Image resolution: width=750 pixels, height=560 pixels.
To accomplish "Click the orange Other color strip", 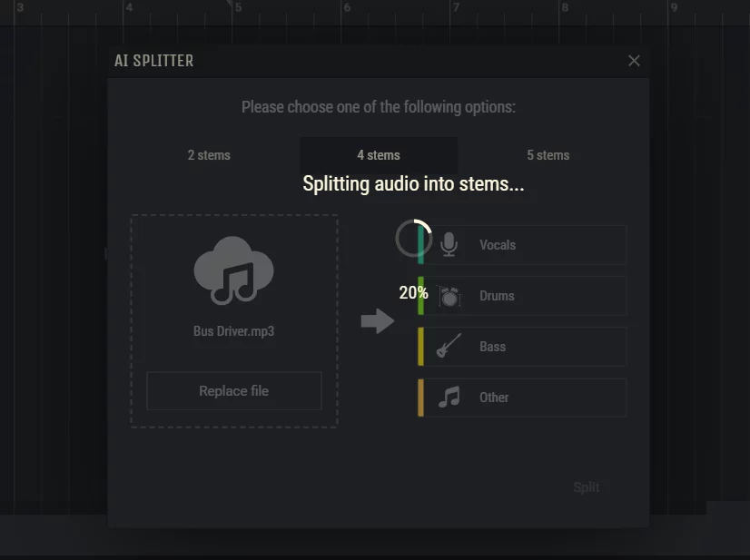I will click(x=421, y=398).
